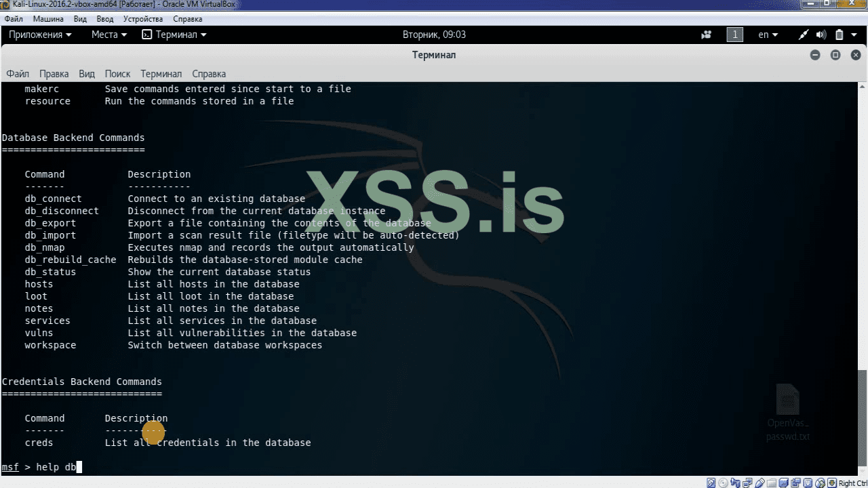This screenshot has height=488, width=868.
Task: Open VirtualBox Вид menu
Action: click(x=80, y=19)
